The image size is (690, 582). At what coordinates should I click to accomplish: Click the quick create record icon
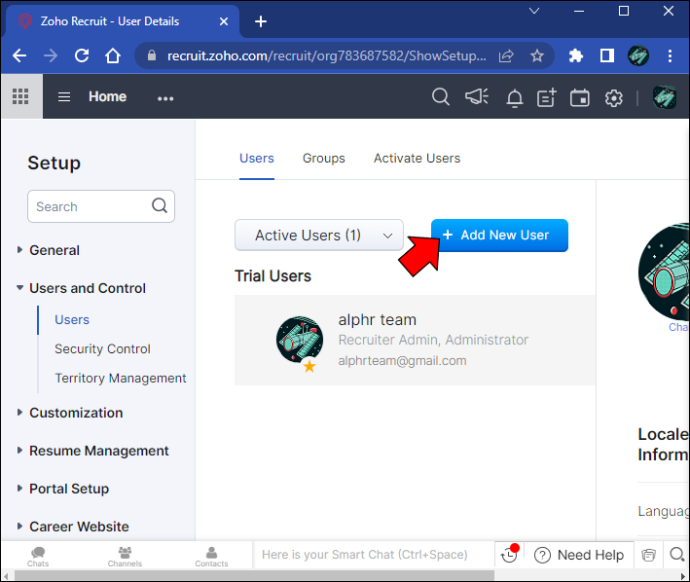point(547,98)
